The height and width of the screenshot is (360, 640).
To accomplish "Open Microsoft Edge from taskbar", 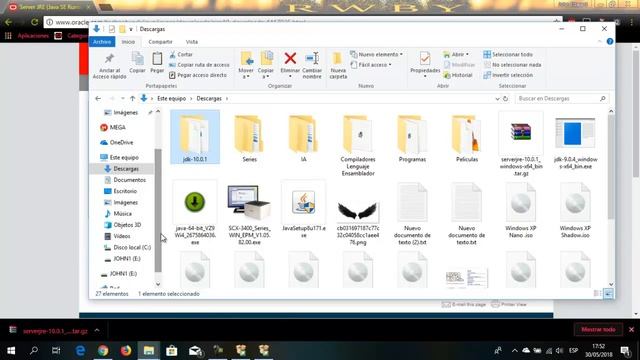I will [x=80, y=351].
